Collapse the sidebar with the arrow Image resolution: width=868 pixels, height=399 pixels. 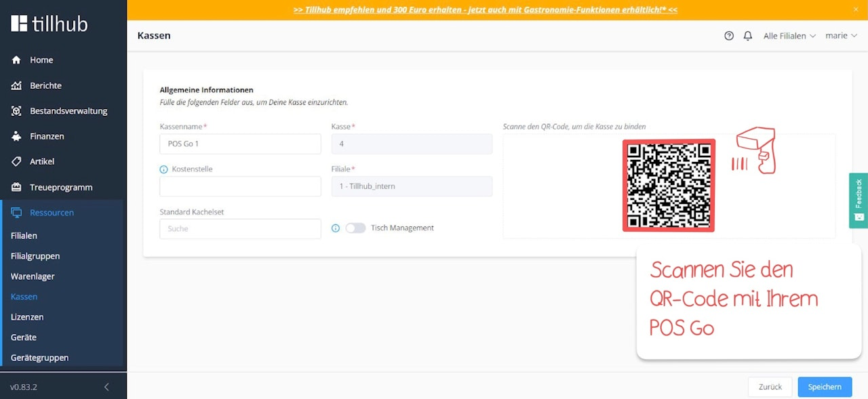click(106, 387)
